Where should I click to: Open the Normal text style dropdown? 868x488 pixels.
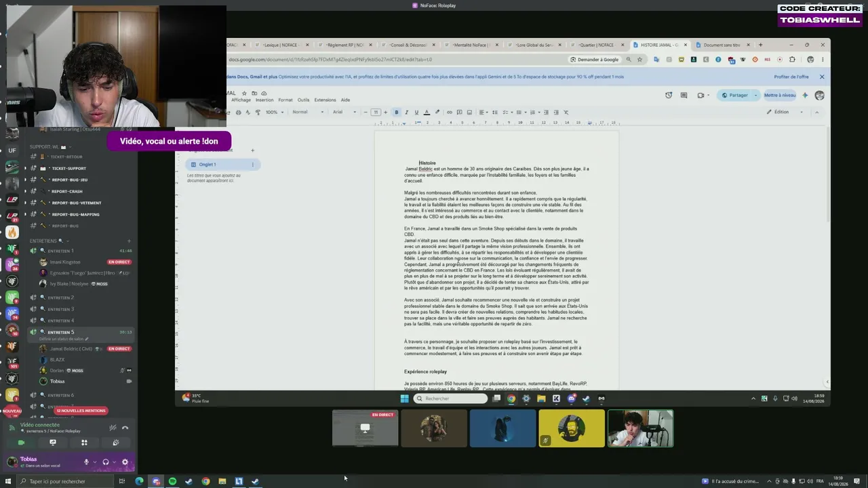tap(308, 112)
